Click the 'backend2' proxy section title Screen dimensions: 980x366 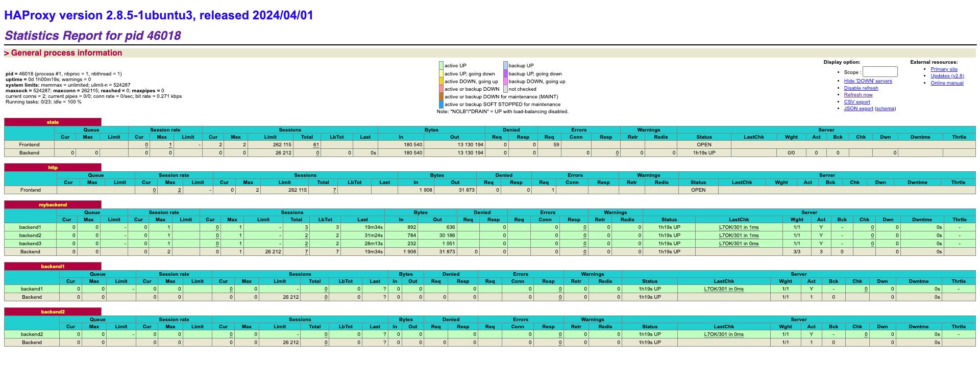pyautogui.click(x=53, y=312)
